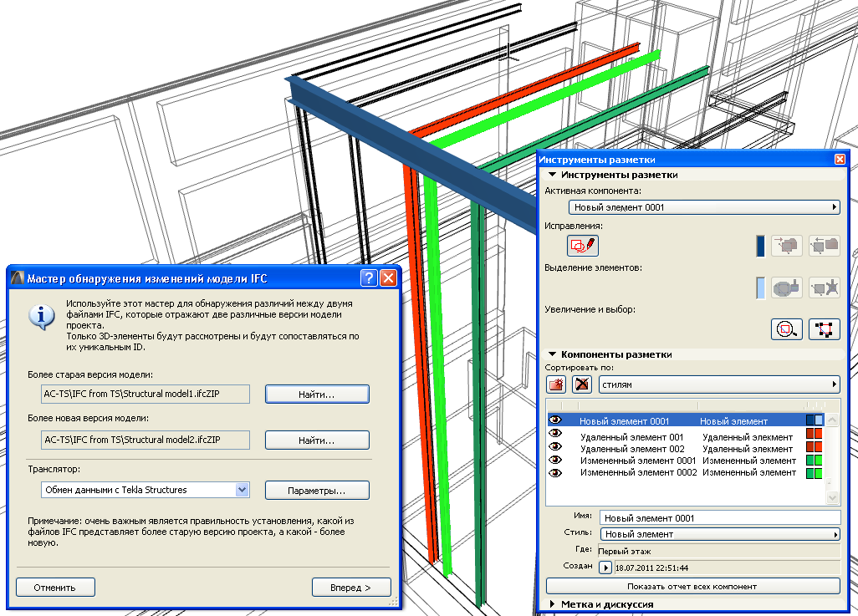Select row Новый элемент 0001
This screenshot has width=858, height=616.
(x=687, y=420)
